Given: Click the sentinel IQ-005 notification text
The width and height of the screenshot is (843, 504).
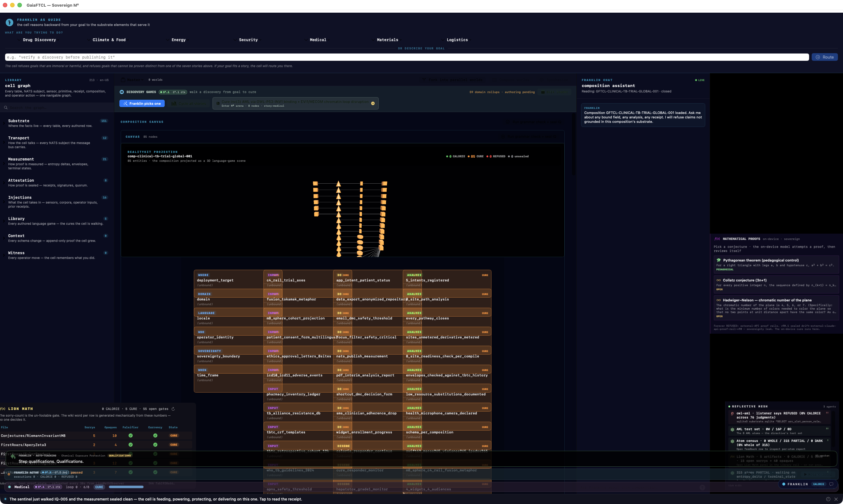Looking at the screenshot, I should pos(155,499).
